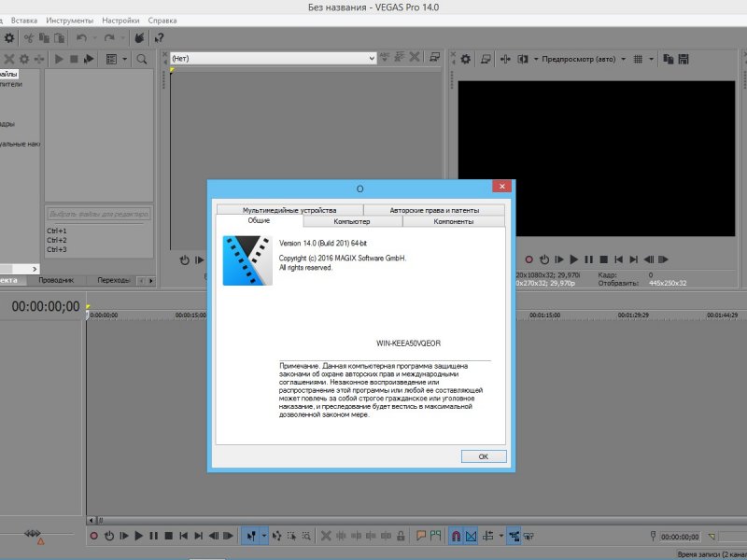747x560 pixels.
Task: Toggle Split Screen View in Video Preview
Action: [x=523, y=59]
